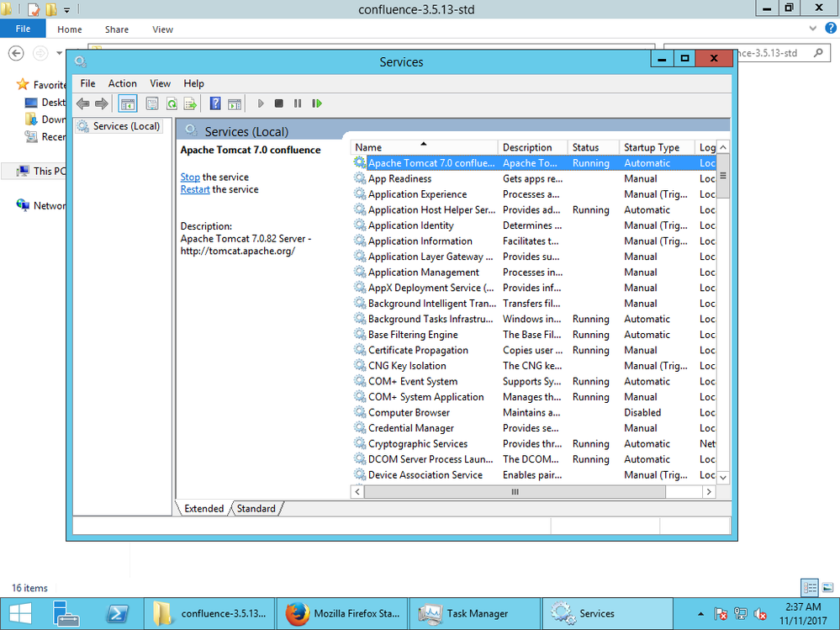Select the Apache Tomcat 7.0 confluence service row
The height and width of the screenshot is (630, 840).
click(x=534, y=163)
